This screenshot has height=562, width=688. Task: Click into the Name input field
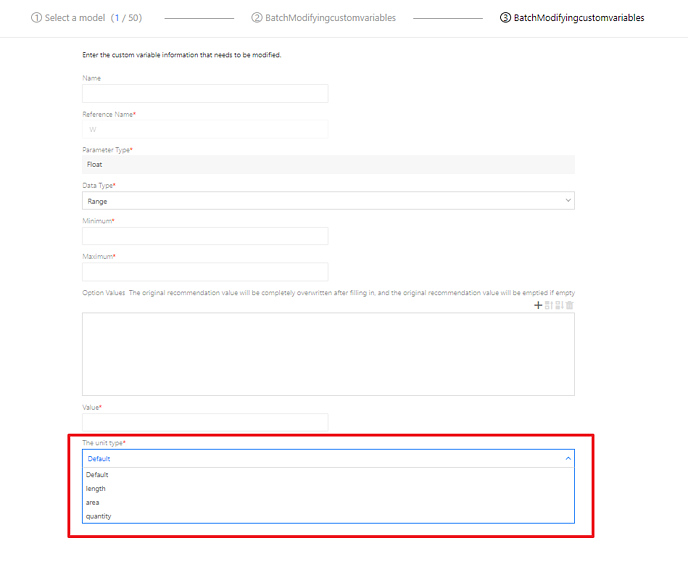pos(205,93)
